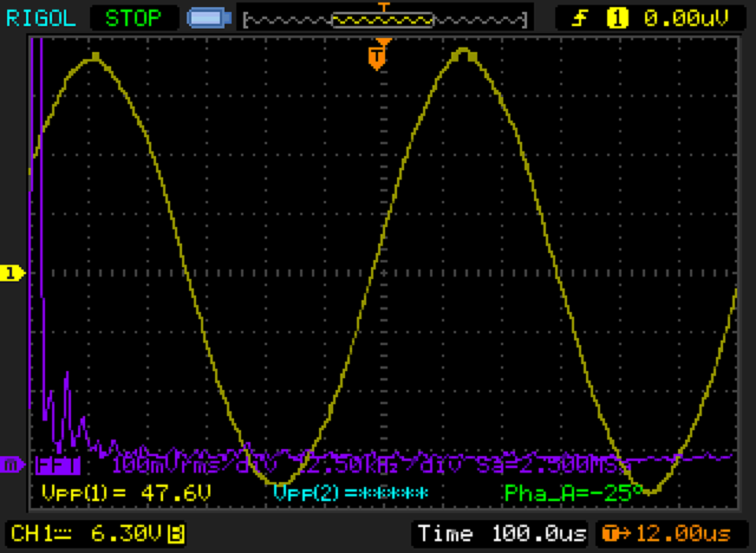Click the 0.00uV trigger level readout
This screenshot has height=553, width=756.
coord(684,17)
